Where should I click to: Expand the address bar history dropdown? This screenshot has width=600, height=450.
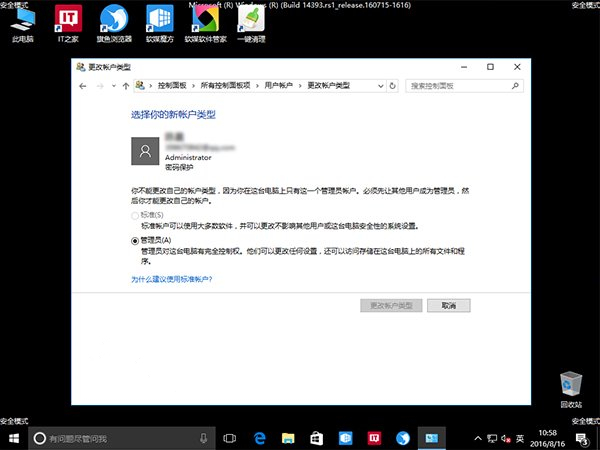coord(382,86)
